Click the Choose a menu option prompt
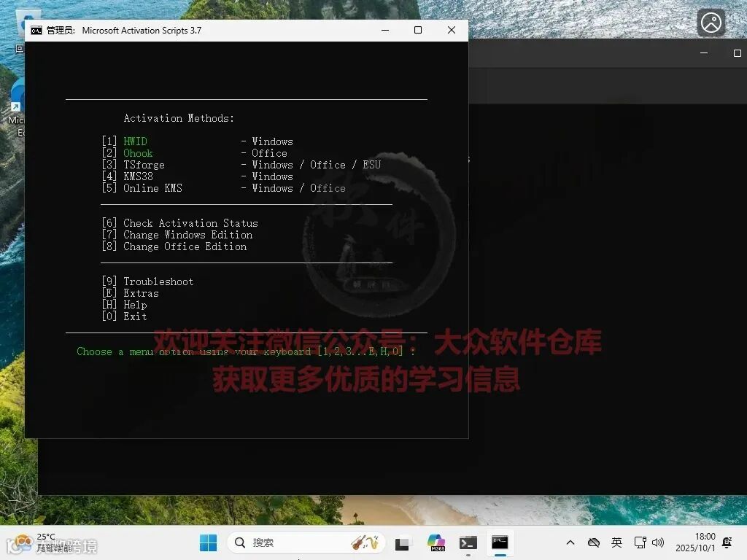 pos(246,351)
